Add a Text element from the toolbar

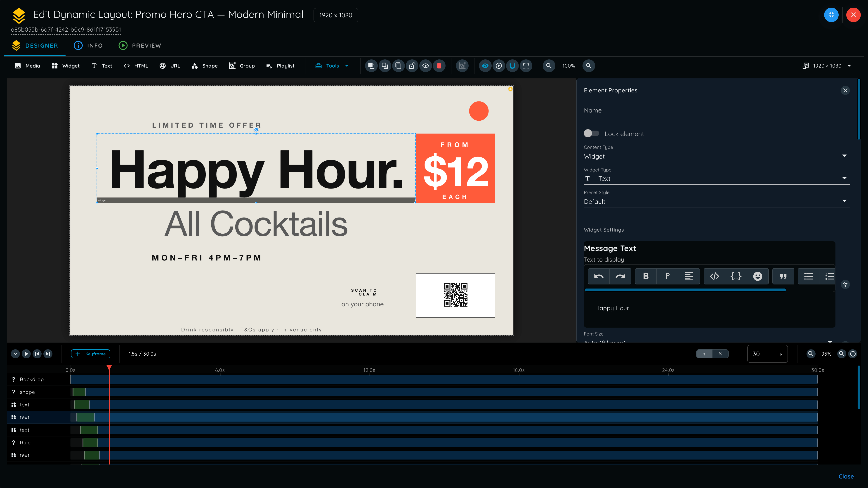tap(102, 66)
